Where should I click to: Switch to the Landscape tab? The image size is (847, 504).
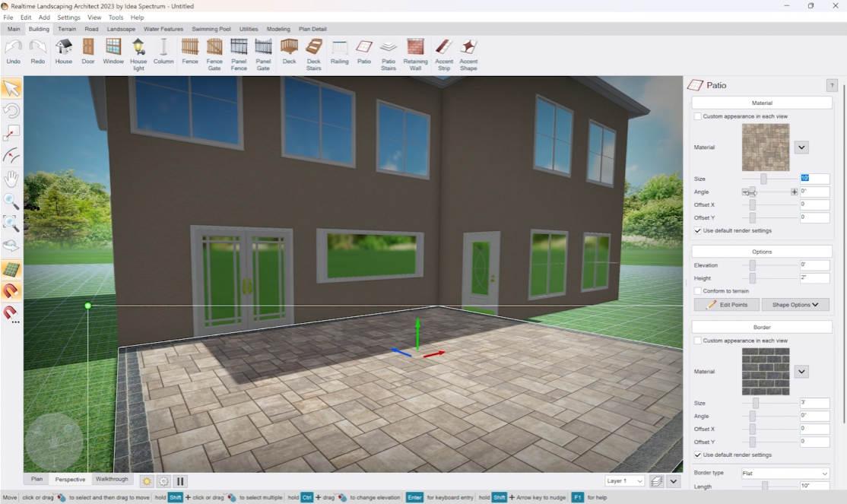[121, 29]
